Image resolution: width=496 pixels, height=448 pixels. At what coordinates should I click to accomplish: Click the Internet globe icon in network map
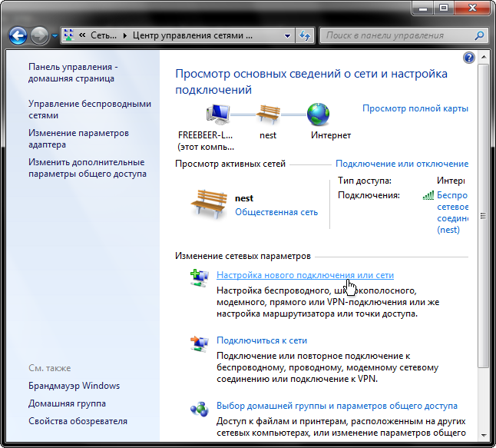[x=318, y=114]
